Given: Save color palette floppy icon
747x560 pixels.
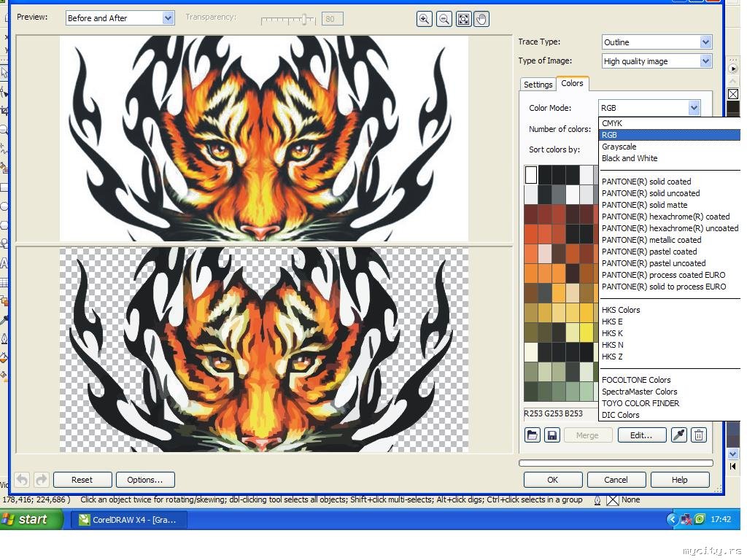Looking at the screenshot, I should coord(551,435).
